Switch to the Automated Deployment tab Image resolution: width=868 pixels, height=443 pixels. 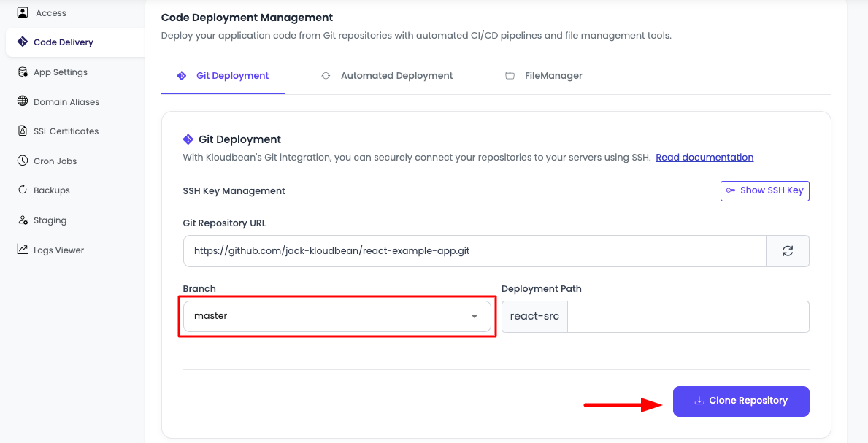click(387, 75)
